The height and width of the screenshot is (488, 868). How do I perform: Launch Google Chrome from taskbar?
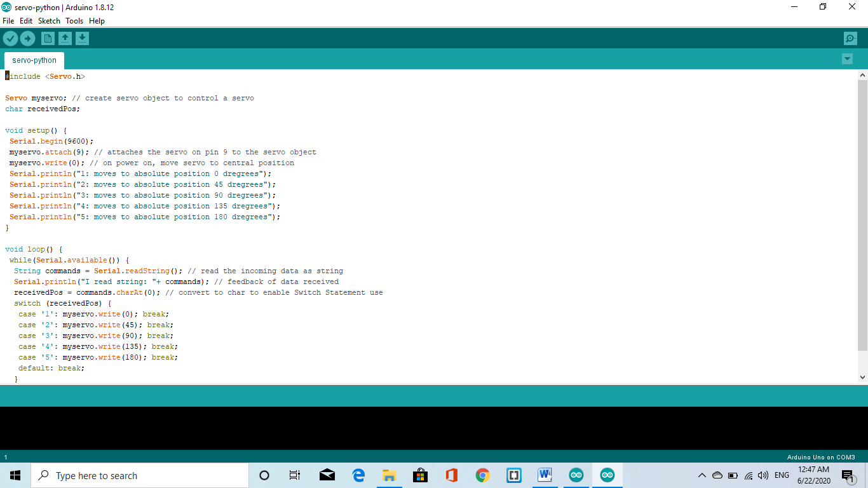tap(483, 475)
